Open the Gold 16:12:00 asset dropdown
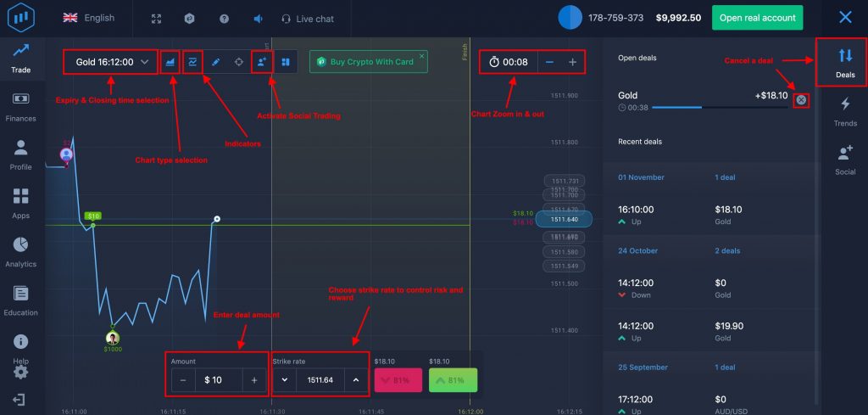The height and width of the screenshot is (415, 868). coord(112,62)
